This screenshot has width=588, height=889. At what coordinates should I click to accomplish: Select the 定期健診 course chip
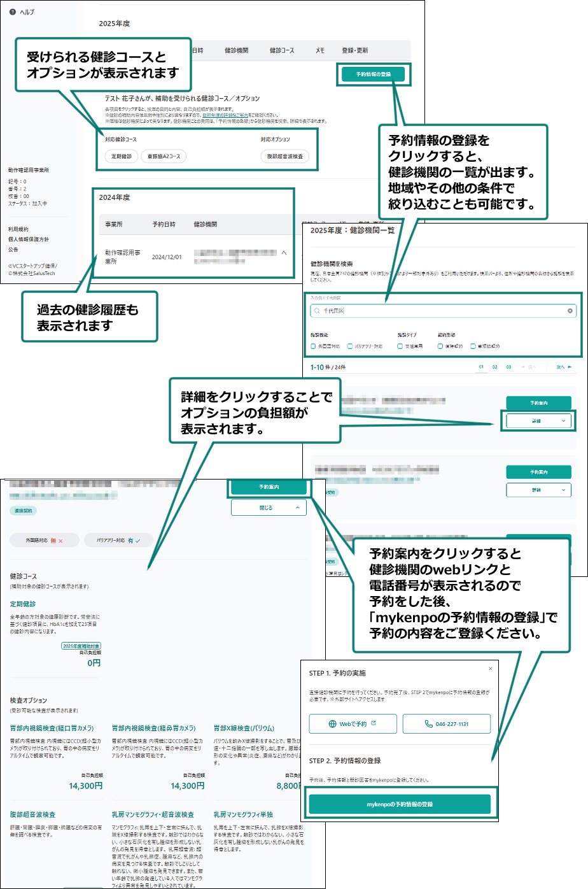pos(122,157)
